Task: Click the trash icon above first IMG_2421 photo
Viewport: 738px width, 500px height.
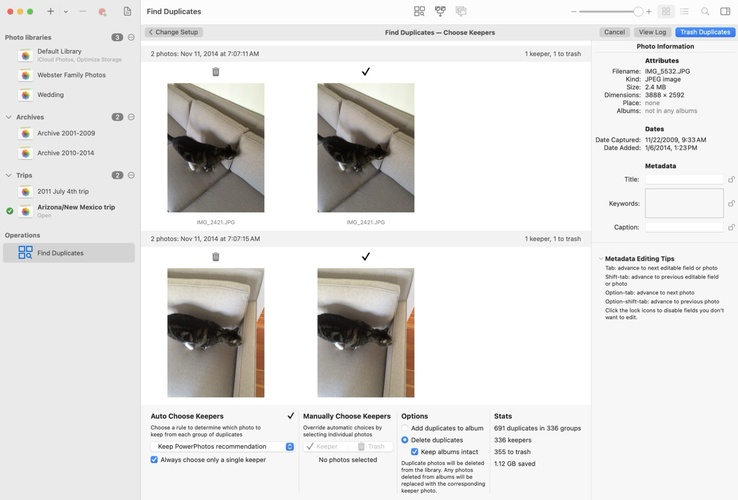Action: click(x=216, y=72)
